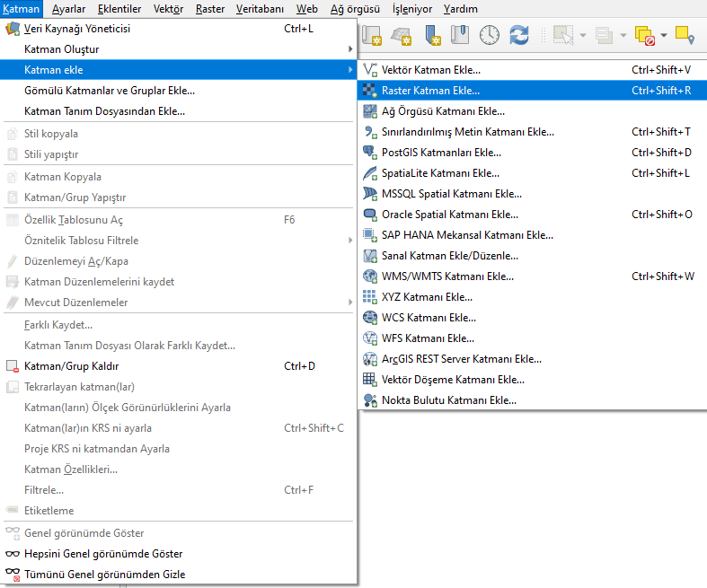Choose Katman Tanım Dosyasından Ekle
Image resolution: width=707 pixels, height=588 pixels.
pyautogui.click(x=179, y=111)
